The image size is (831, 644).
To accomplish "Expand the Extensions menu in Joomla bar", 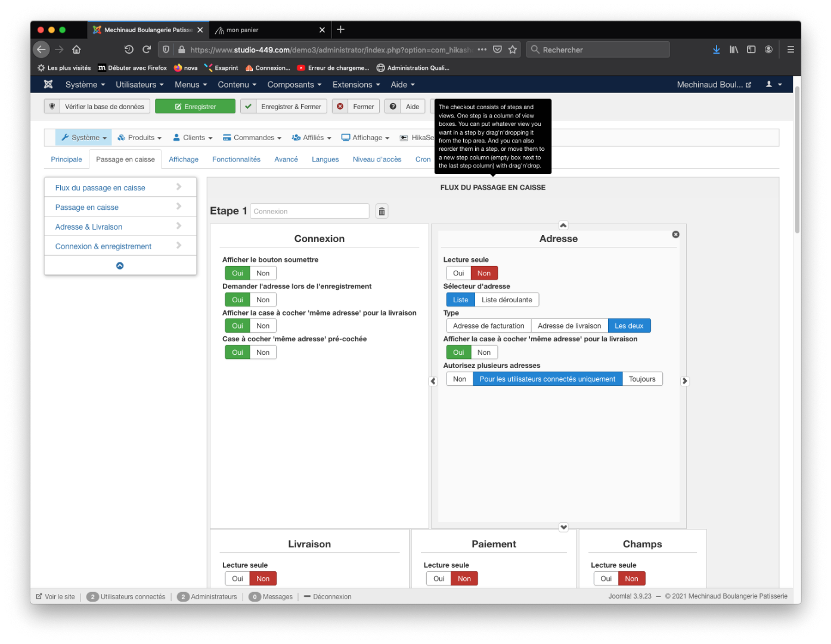I will pos(356,85).
